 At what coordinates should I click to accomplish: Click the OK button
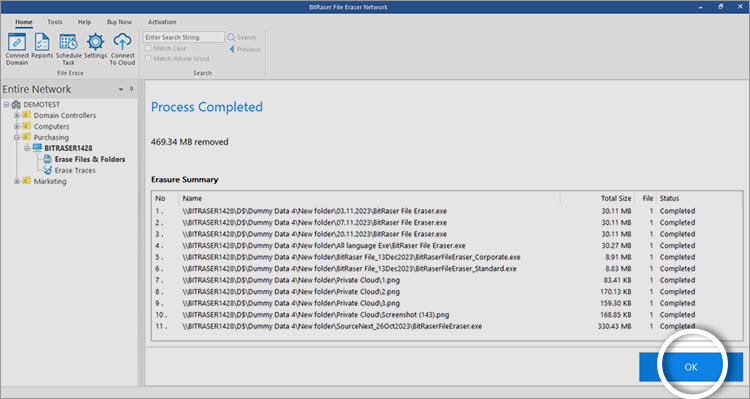click(691, 367)
